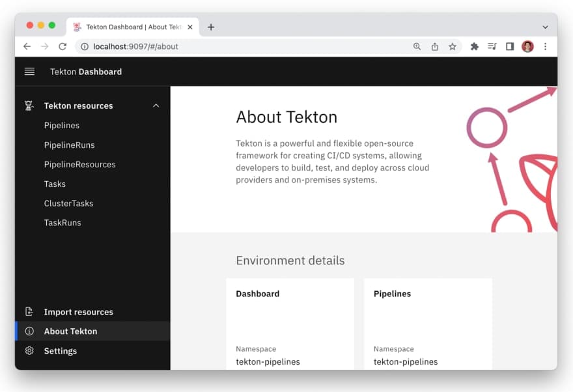The height and width of the screenshot is (392, 573).
Task: Expand the tab search dropdown arrow
Action: [545, 27]
